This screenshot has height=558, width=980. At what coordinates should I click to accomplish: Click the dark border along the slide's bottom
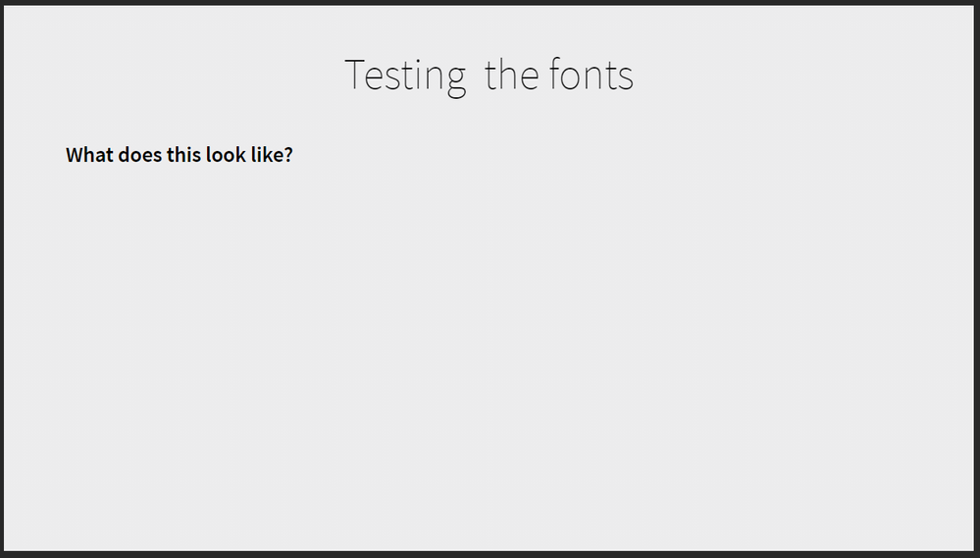pyautogui.click(x=490, y=554)
